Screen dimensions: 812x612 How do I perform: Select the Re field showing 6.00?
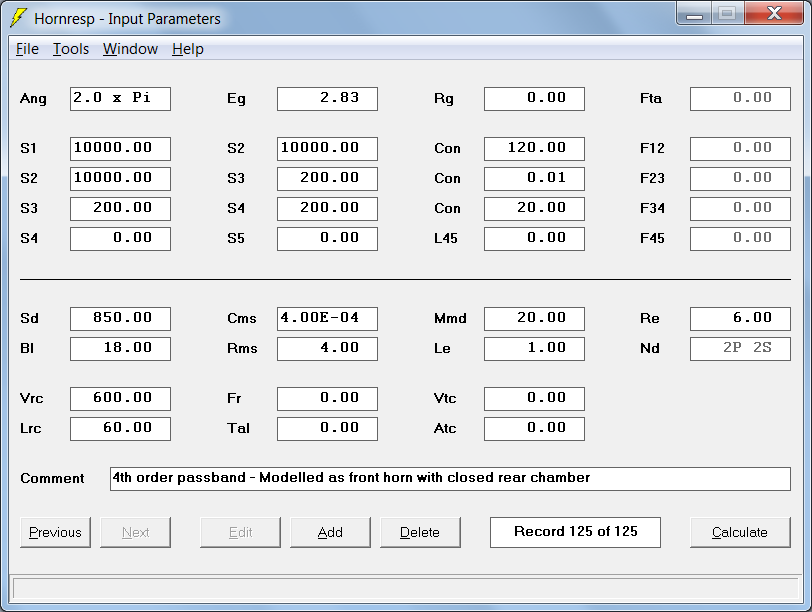[x=741, y=318]
